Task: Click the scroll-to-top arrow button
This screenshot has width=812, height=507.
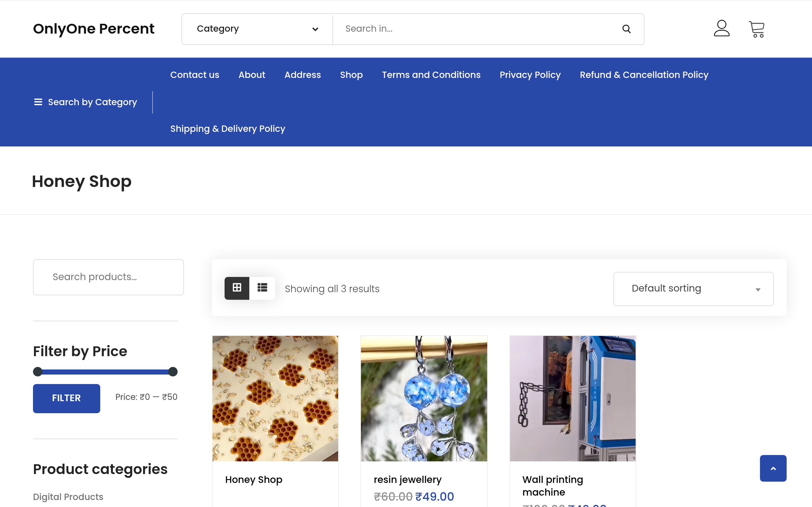Action: 773,468
